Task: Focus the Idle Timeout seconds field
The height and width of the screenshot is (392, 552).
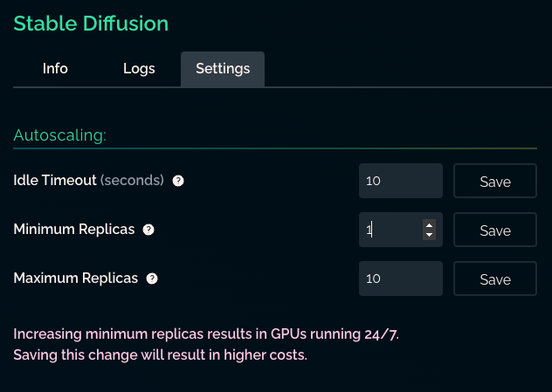Action: coord(401,181)
